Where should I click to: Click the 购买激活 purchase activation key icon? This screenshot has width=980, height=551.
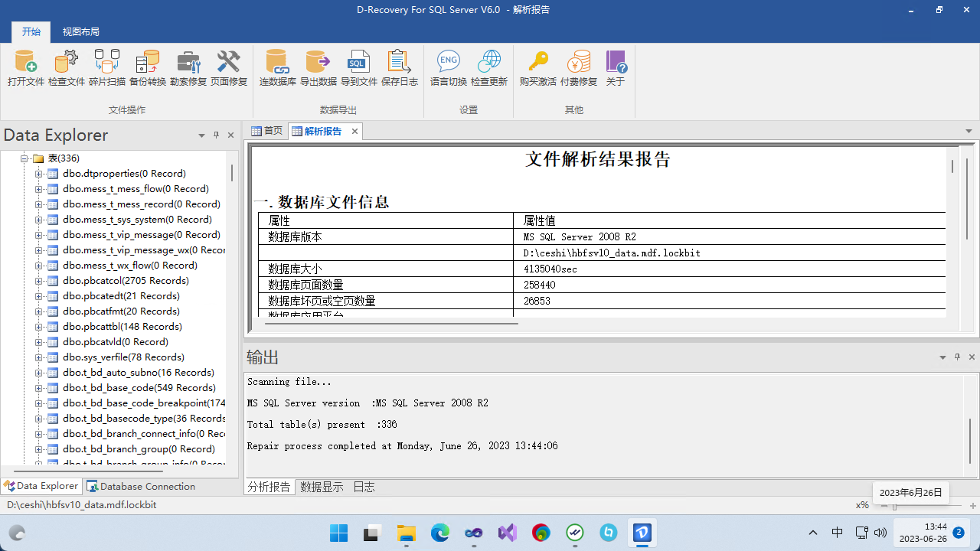(x=538, y=68)
